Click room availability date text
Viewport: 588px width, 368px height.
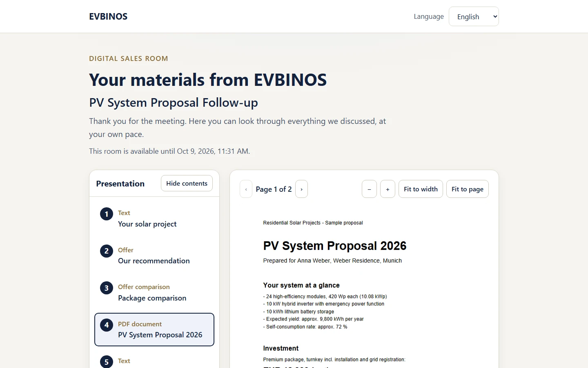169,151
